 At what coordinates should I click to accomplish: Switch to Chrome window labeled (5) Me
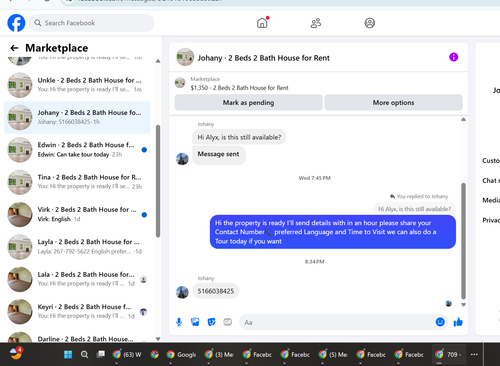pyautogui.click(x=333, y=355)
